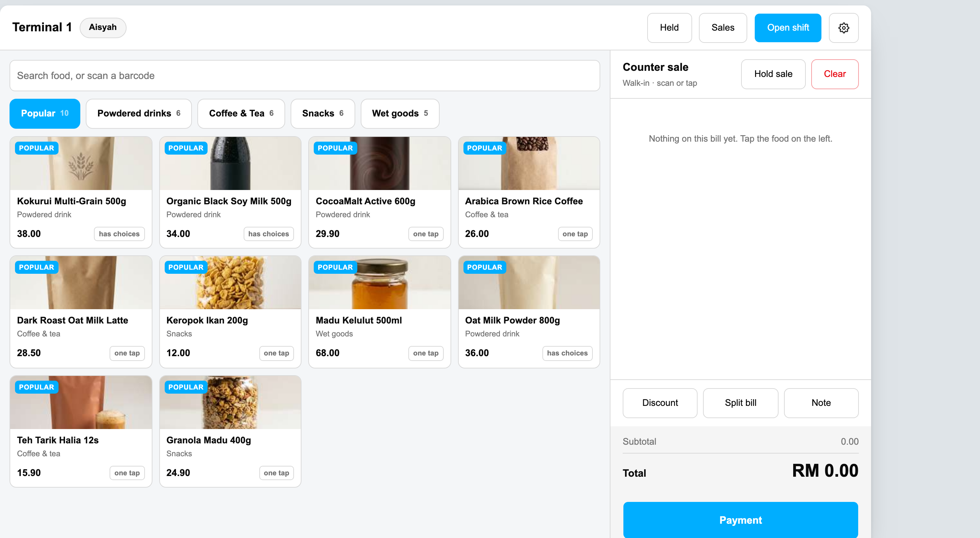This screenshot has width=980, height=538.
Task: Tap Oat Milk Powder 800g pouch image
Action: coord(529,283)
